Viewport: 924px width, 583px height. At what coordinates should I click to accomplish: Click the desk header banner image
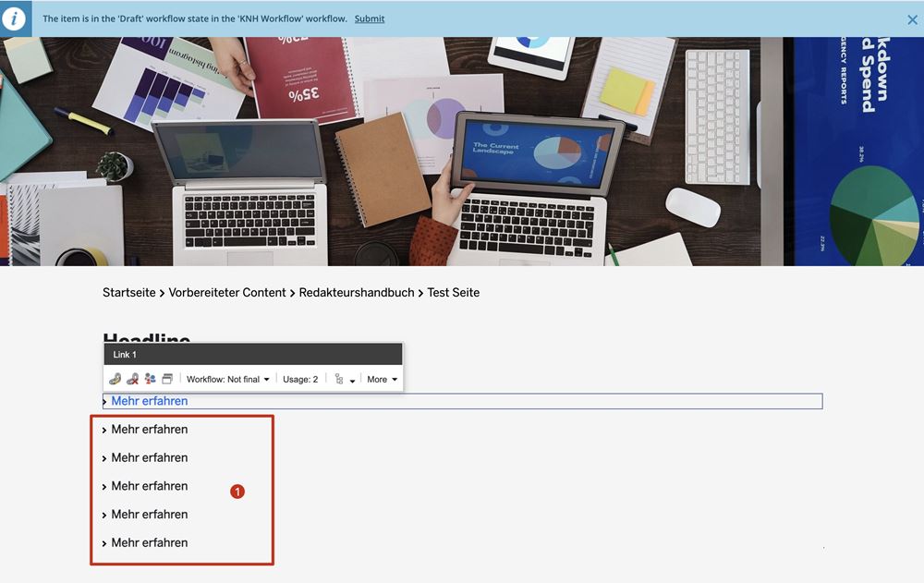coord(462,148)
